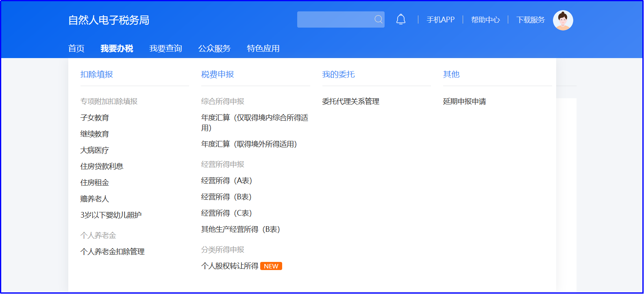Open 延期申报申请

point(465,102)
